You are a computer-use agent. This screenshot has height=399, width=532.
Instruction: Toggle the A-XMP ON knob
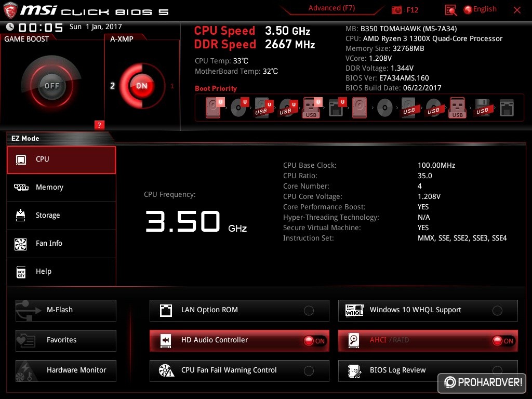[x=142, y=86]
